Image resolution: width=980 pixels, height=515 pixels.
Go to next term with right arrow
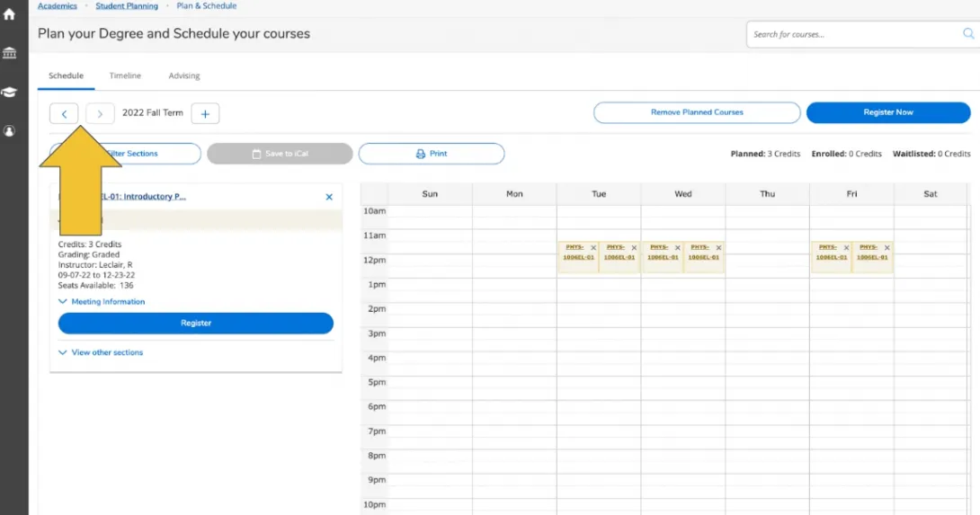pos(100,113)
